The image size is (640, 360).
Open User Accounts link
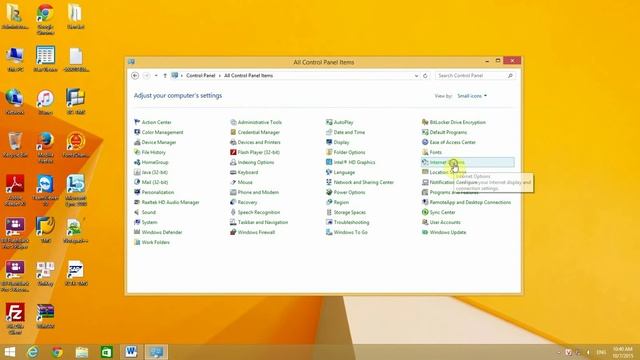(x=445, y=222)
